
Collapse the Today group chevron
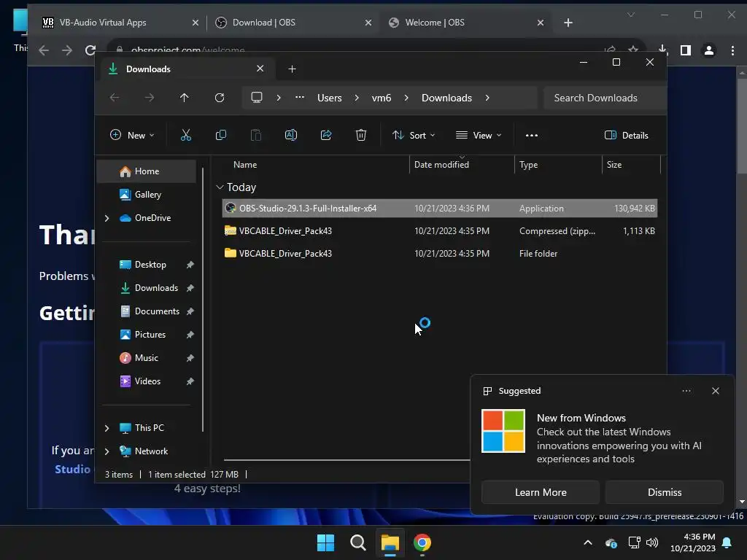pyautogui.click(x=220, y=187)
